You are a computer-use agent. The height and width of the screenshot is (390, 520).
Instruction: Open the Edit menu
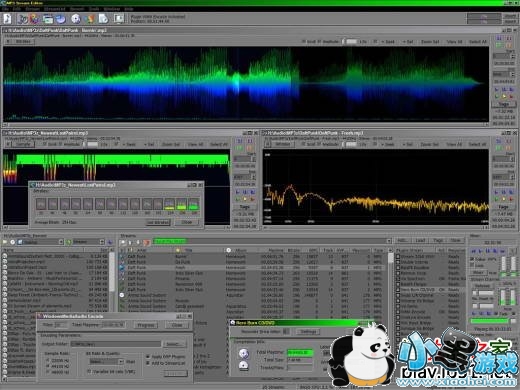(17, 9)
